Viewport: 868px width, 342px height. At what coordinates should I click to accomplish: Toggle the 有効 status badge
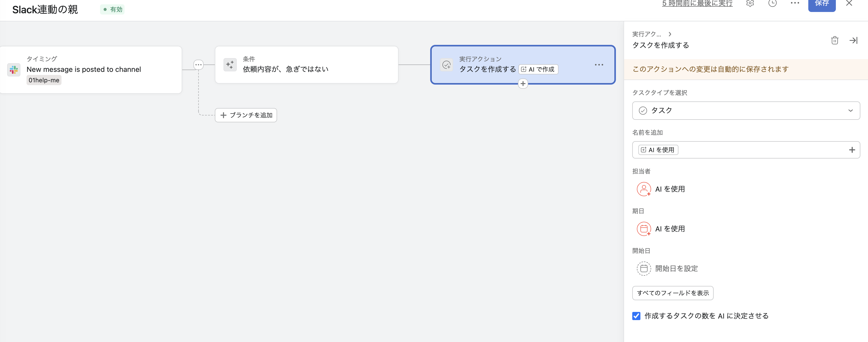pos(112,9)
